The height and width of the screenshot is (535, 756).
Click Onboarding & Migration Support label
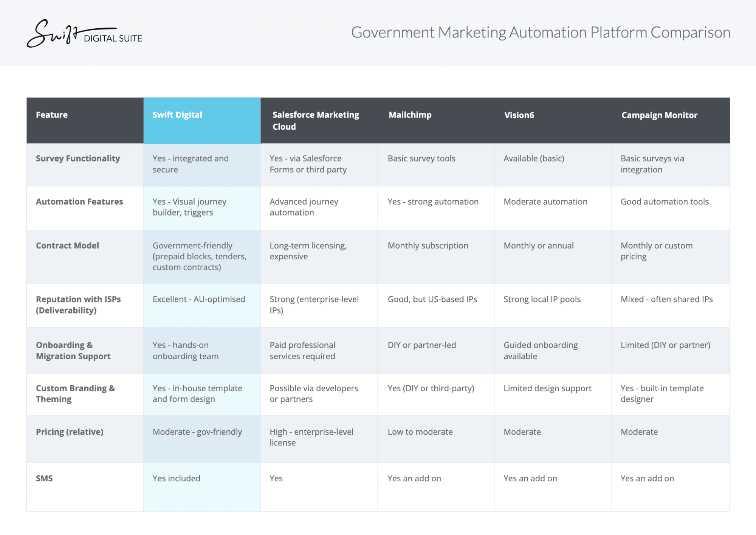pos(73,350)
